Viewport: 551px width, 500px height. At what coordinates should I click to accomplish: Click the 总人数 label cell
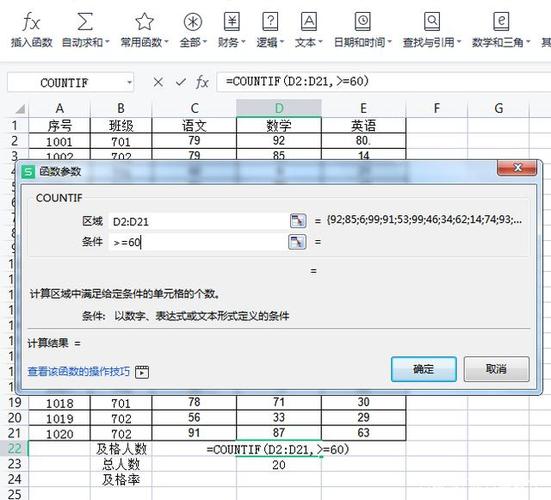coord(121,465)
